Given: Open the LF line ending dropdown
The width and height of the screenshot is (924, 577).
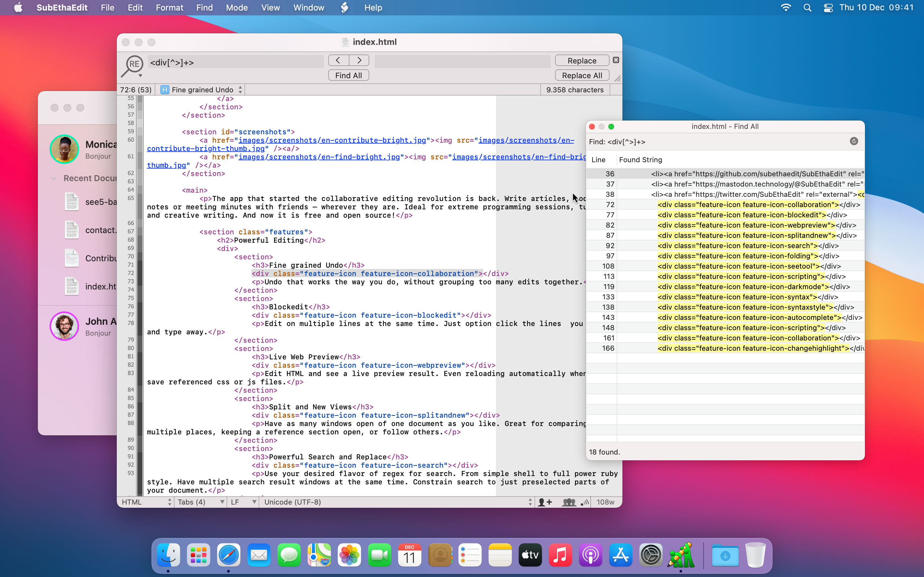Looking at the screenshot, I should click(243, 502).
